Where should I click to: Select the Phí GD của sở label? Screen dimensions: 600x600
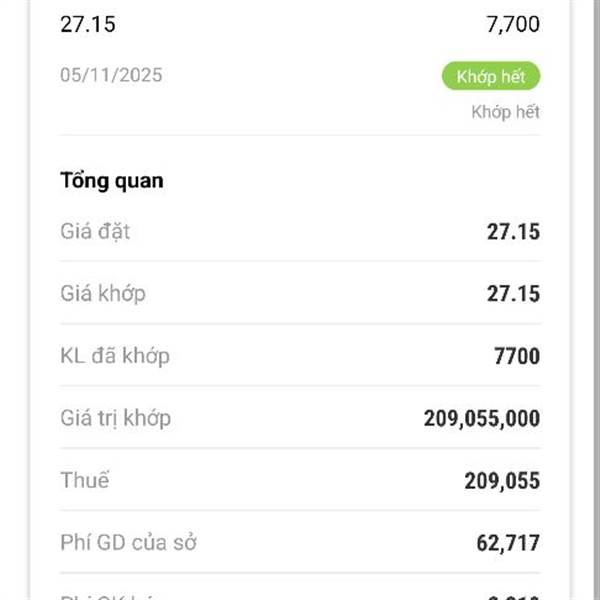[x=128, y=543]
